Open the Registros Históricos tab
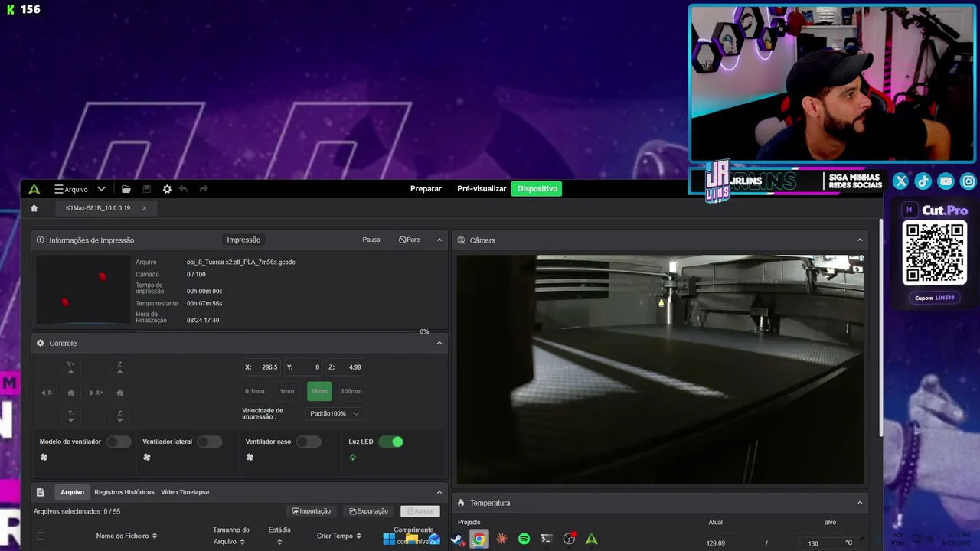 pyautogui.click(x=124, y=492)
